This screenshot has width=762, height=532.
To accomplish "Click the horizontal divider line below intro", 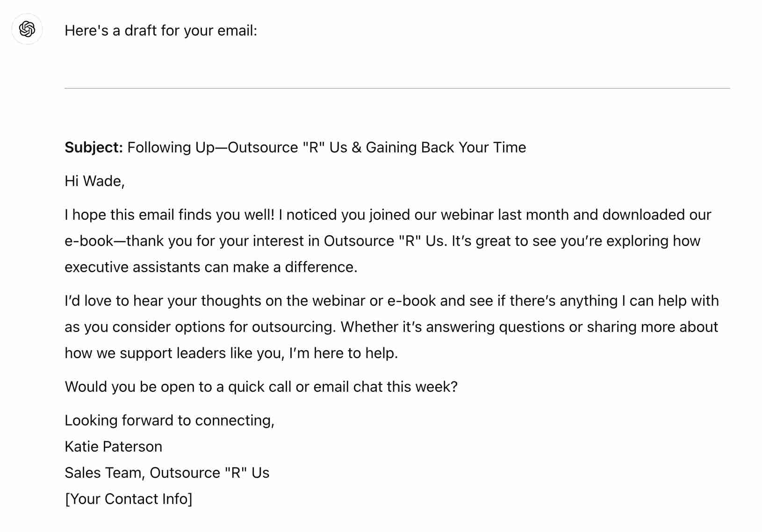I will pos(397,88).
